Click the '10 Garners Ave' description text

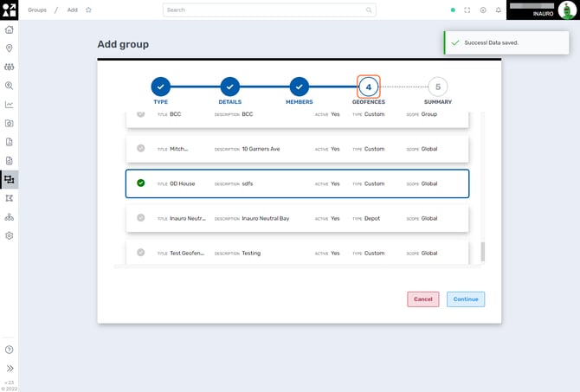(261, 149)
